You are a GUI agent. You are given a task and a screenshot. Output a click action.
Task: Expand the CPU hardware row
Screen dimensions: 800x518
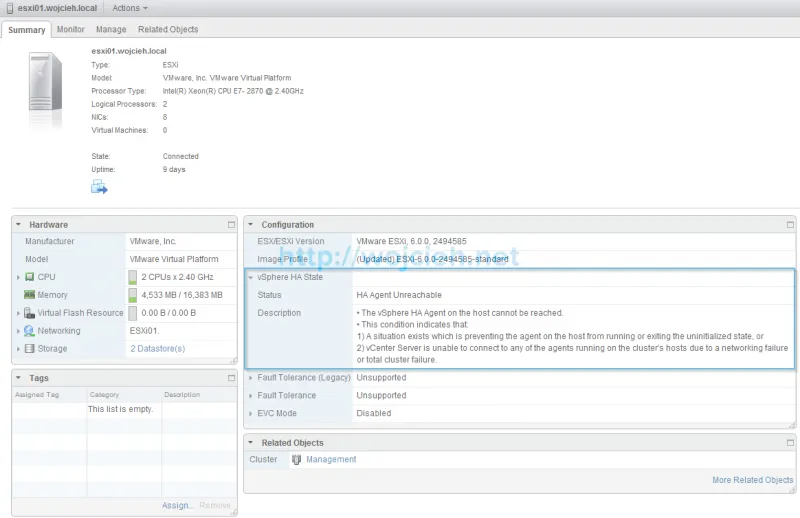pos(18,277)
